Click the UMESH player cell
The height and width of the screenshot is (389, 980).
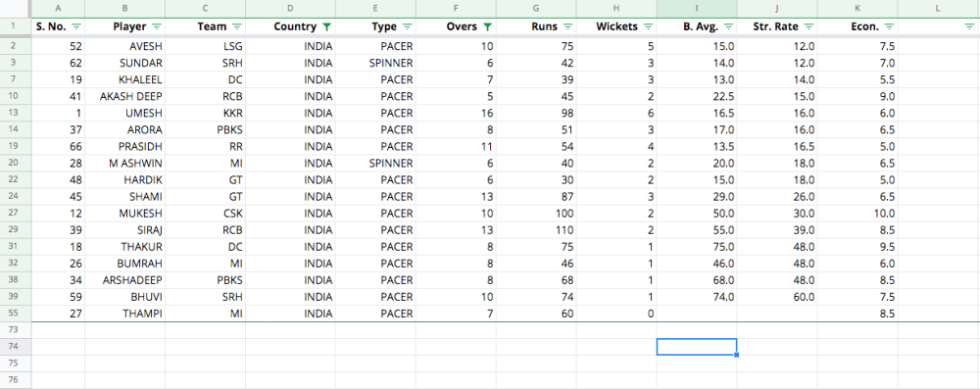(125, 114)
